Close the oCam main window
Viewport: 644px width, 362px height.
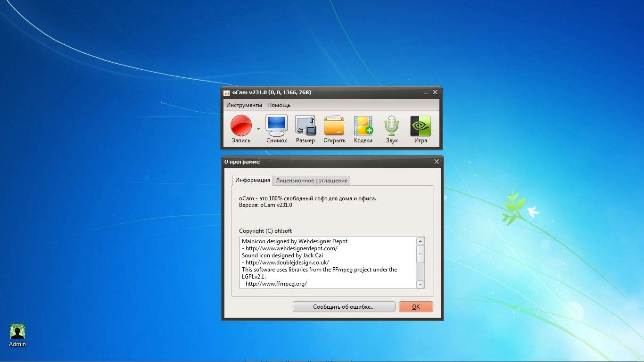435,92
